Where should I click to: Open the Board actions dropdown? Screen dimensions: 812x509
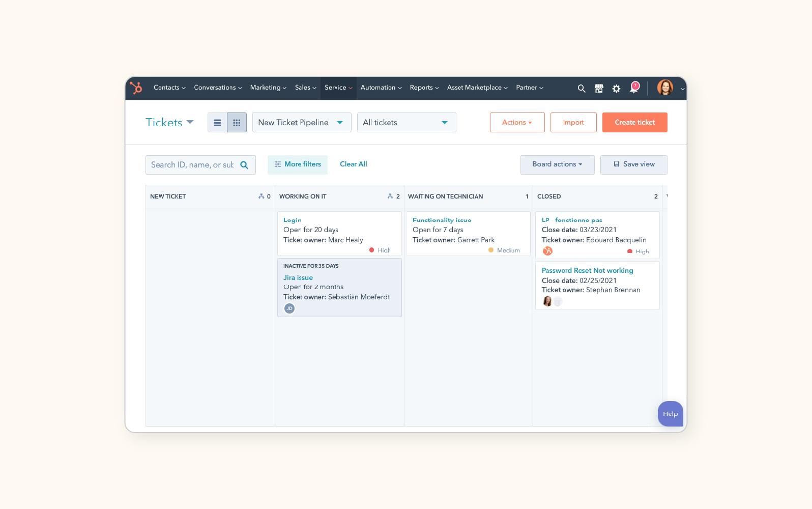coord(557,164)
